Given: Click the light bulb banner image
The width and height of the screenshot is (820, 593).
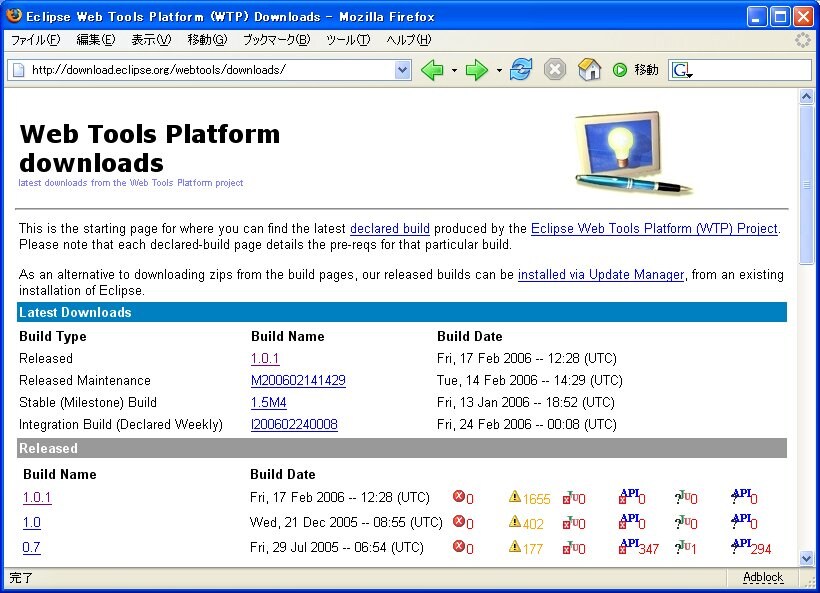Looking at the screenshot, I should [x=634, y=153].
